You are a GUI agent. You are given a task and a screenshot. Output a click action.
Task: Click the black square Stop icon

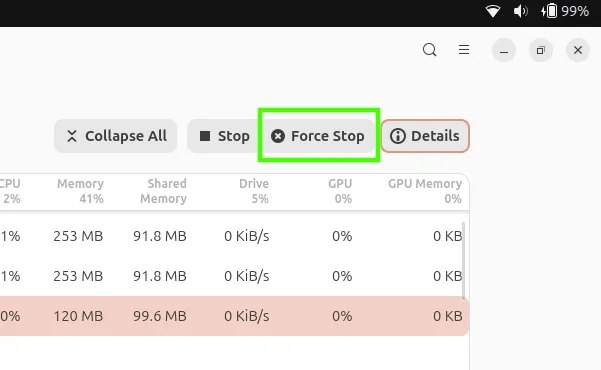coord(205,136)
